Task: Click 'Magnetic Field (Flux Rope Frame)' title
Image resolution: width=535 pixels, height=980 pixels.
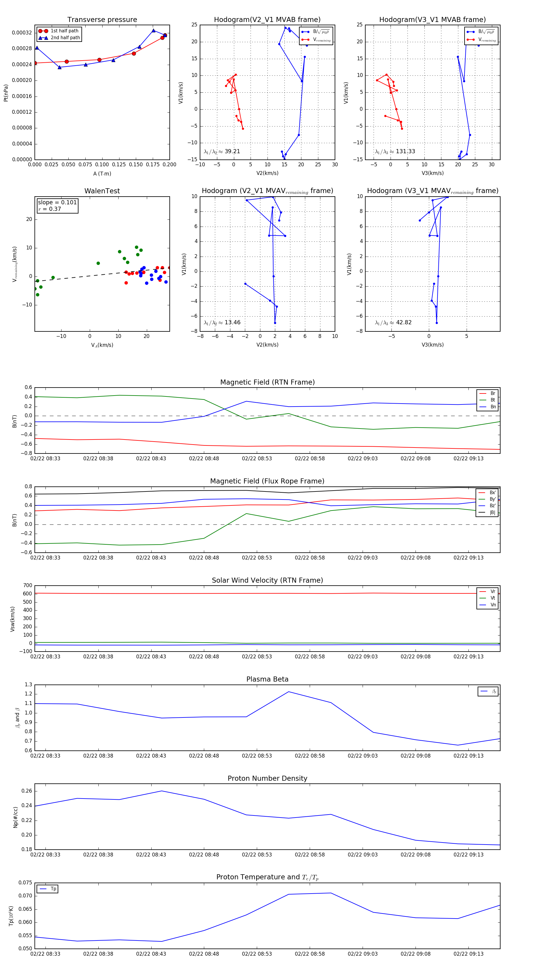Action: (x=267, y=481)
